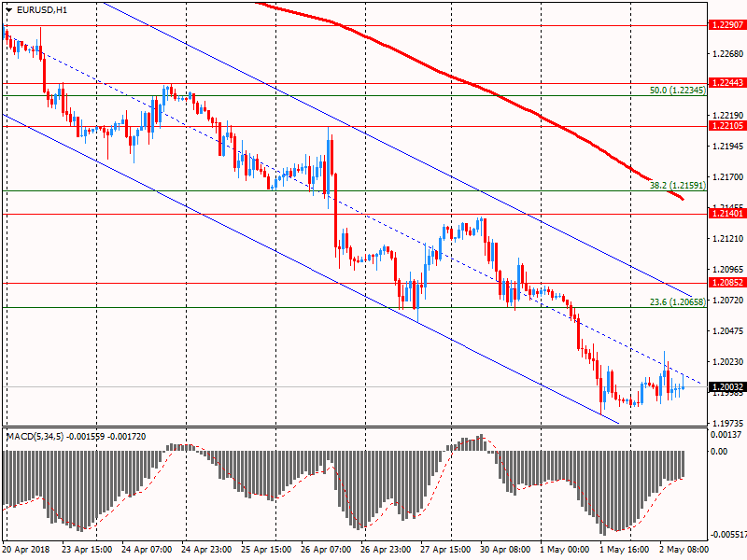
Task: Click the 1.22907 red level price label
Action: pos(727,25)
